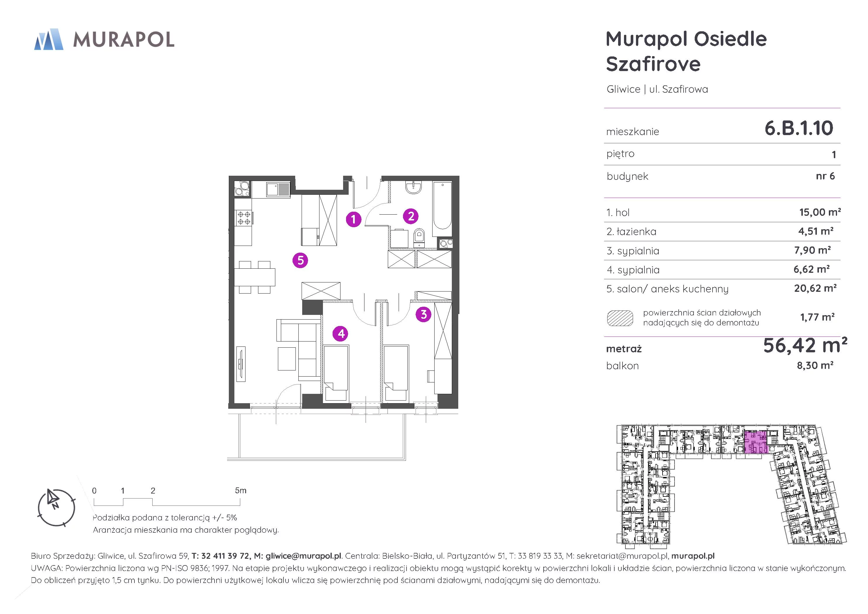
Task: Click the sekretariat@murapol.pl email address
Action: coord(623,556)
